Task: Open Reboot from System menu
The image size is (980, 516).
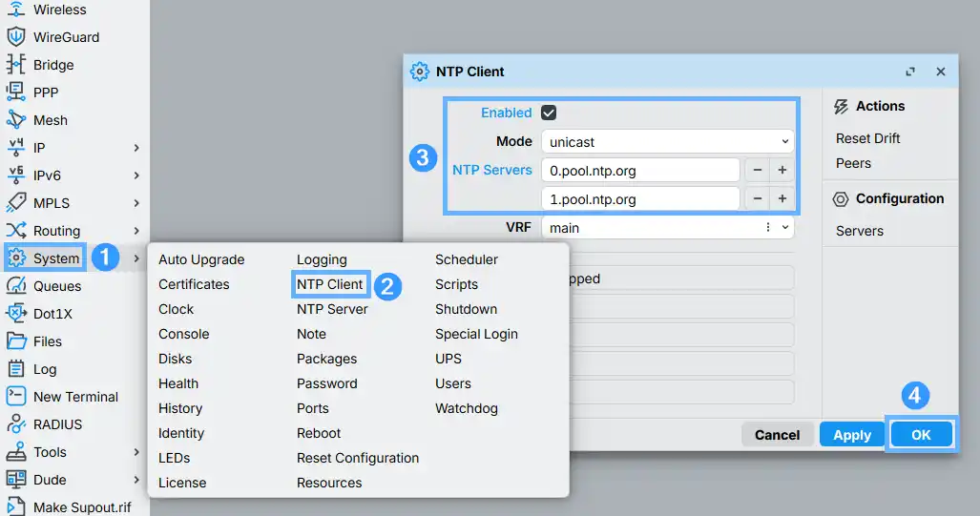Action: pos(318,433)
